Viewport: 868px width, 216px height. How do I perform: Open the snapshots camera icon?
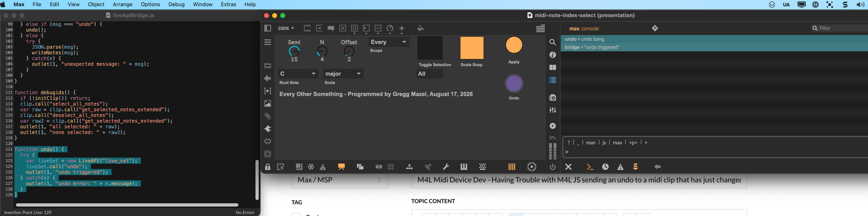pyautogui.click(x=552, y=98)
